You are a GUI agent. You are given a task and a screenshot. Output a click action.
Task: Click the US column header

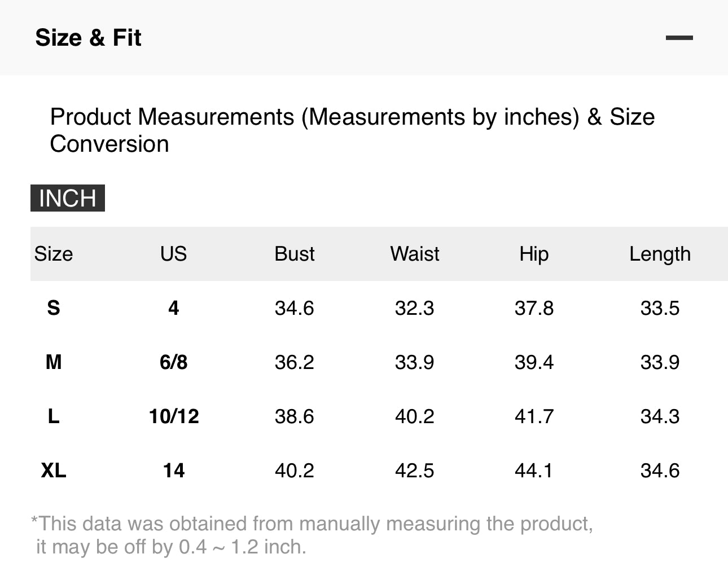[173, 254]
